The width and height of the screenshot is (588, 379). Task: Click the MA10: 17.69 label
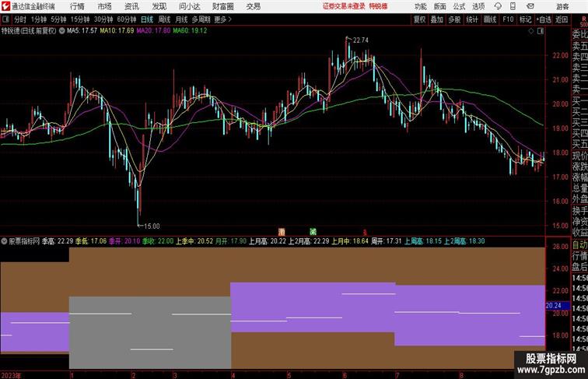click(x=117, y=31)
